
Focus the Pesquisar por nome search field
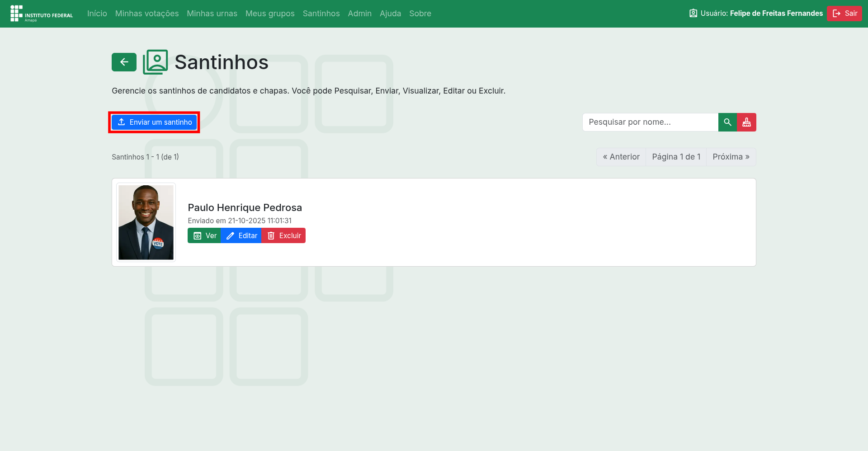(x=650, y=122)
